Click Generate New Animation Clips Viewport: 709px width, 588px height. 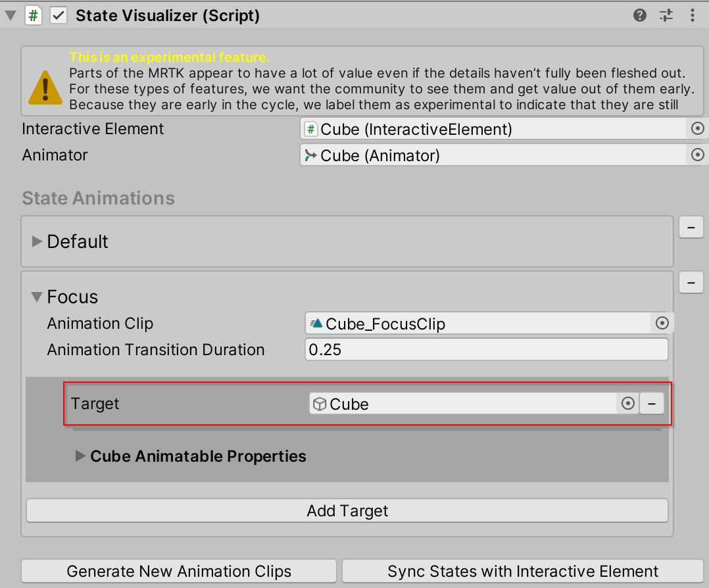pos(179,571)
